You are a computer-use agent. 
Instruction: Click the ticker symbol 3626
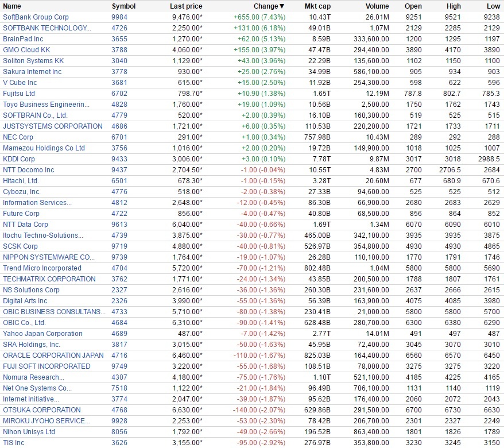point(119,443)
